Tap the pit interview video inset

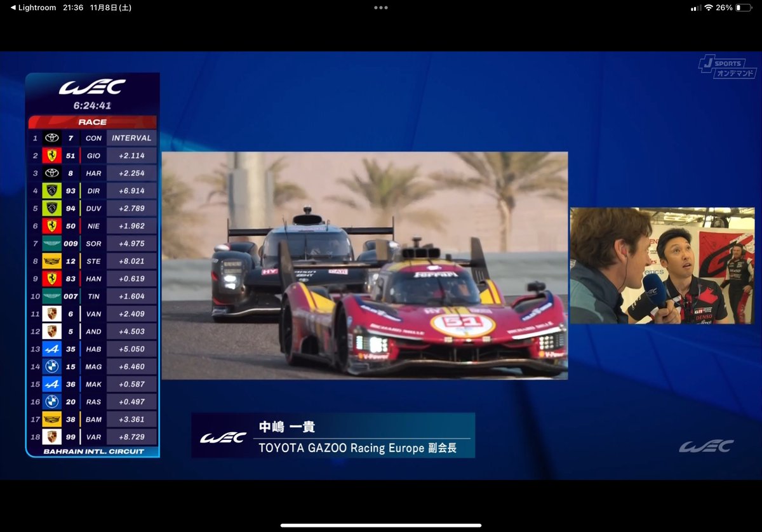(x=662, y=265)
